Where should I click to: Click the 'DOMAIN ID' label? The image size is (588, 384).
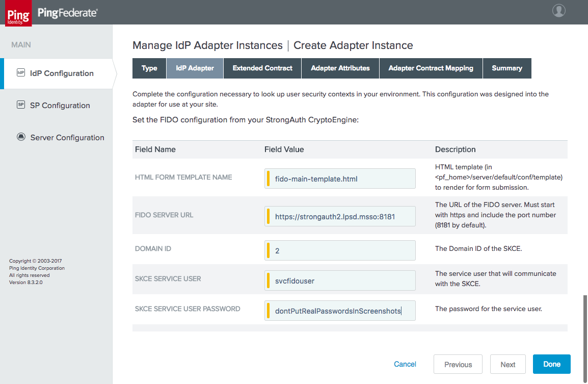tap(153, 248)
